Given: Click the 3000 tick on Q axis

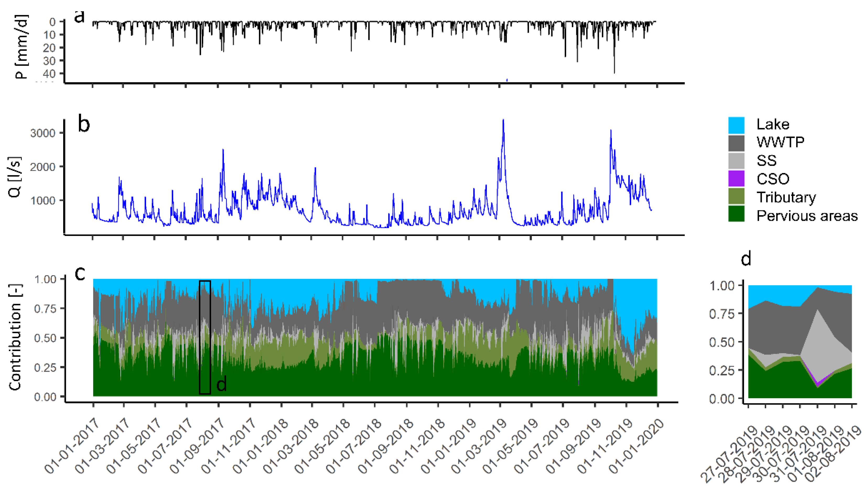Looking at the screenshot, I should [x=42, y=133].
